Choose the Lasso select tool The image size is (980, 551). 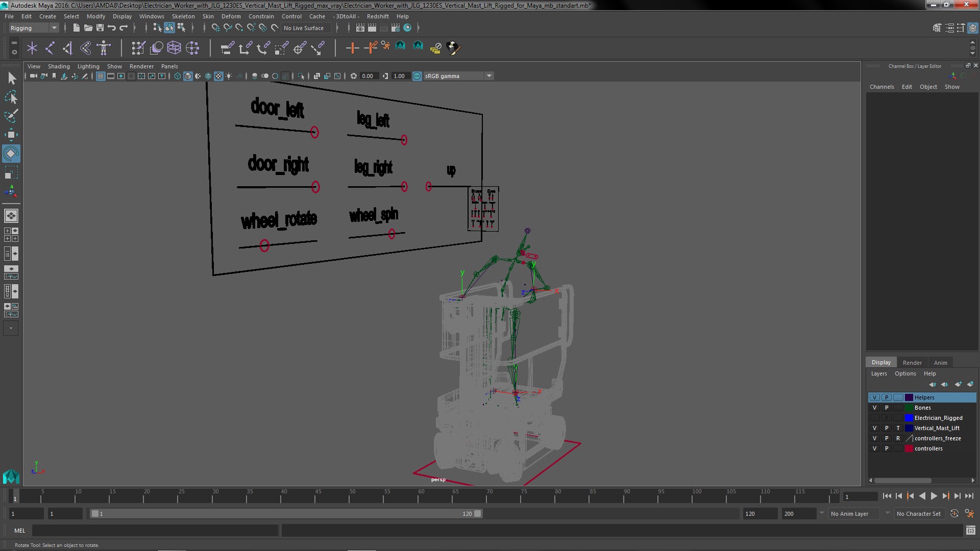(x=11, y=97)
